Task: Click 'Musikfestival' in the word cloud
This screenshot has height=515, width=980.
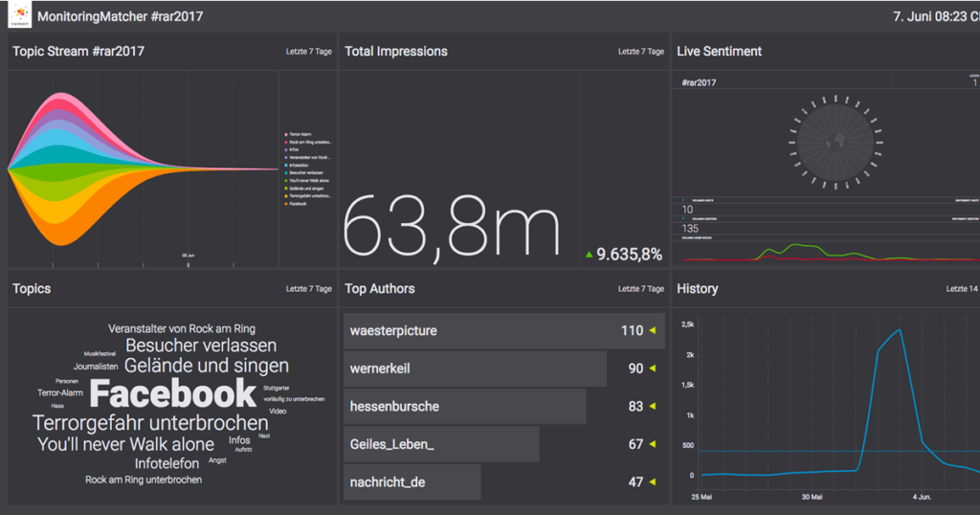Action: point(100,354)
